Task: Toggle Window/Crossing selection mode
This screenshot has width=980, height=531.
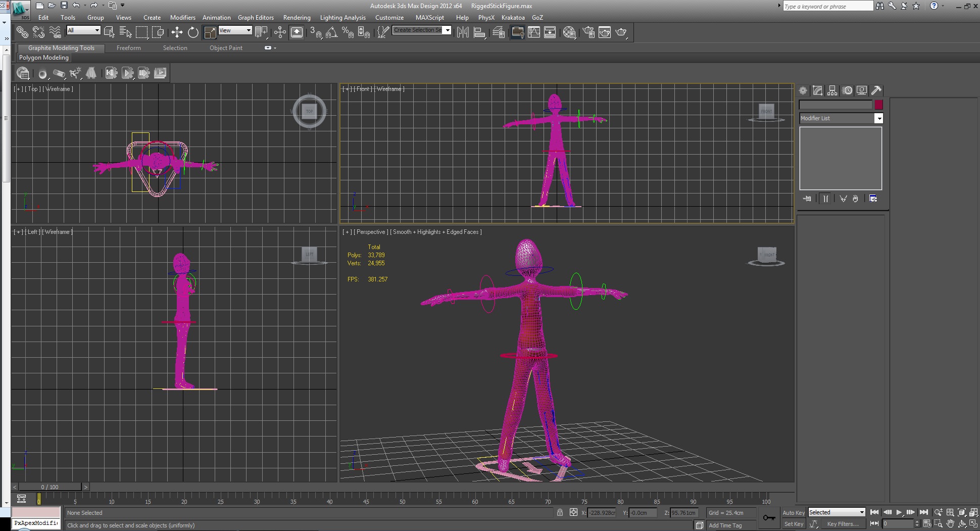Action: coord(158,32)
